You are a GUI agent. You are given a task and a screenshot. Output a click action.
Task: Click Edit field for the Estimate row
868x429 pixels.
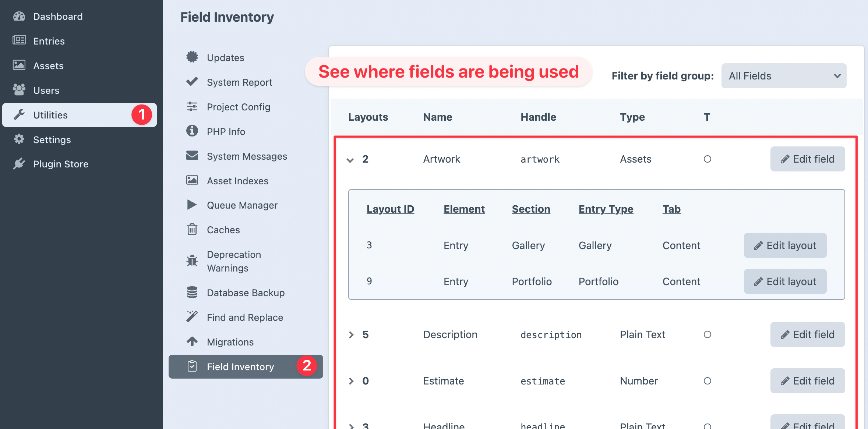(x=807, y=381)
